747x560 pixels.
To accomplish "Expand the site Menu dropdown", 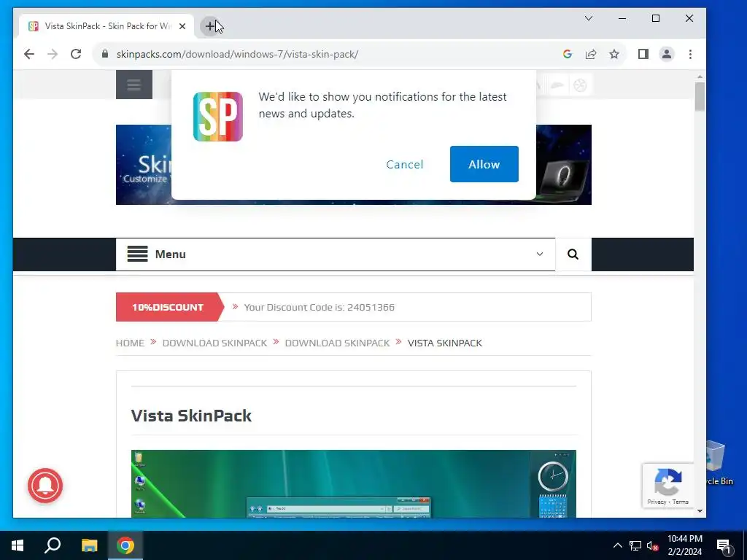I will (x=336, y=254).
